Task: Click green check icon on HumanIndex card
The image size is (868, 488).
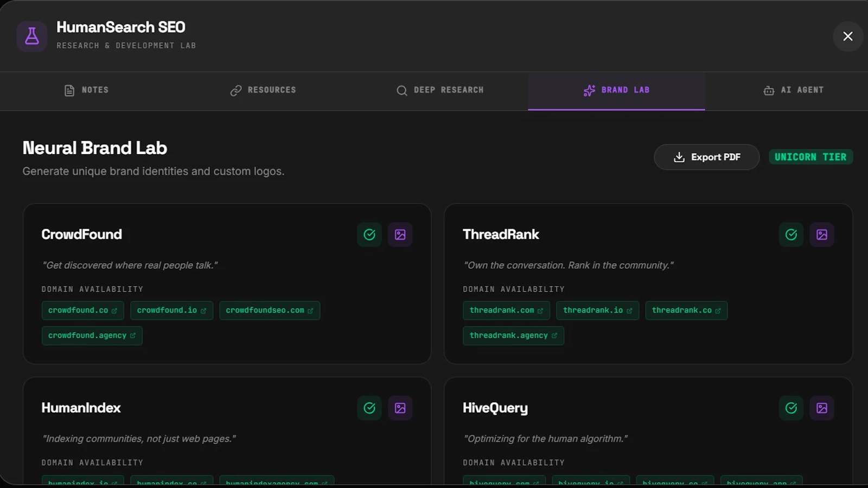Action: [369, 408]
